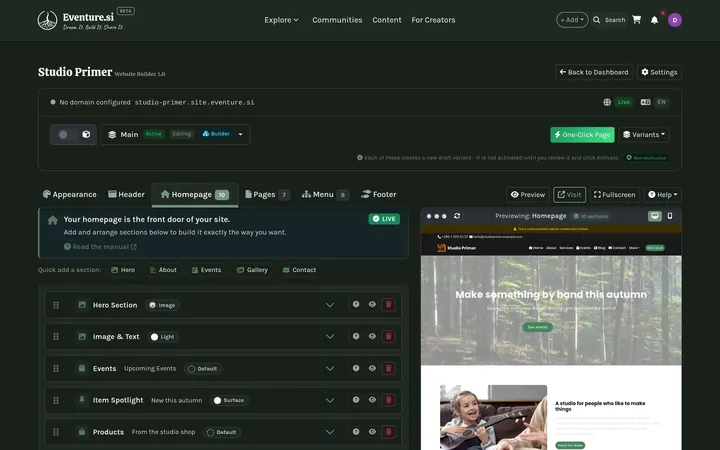Screen dimensions: 720x450
Task: Open For Creators in top navigation
Action: pos(433,20)
